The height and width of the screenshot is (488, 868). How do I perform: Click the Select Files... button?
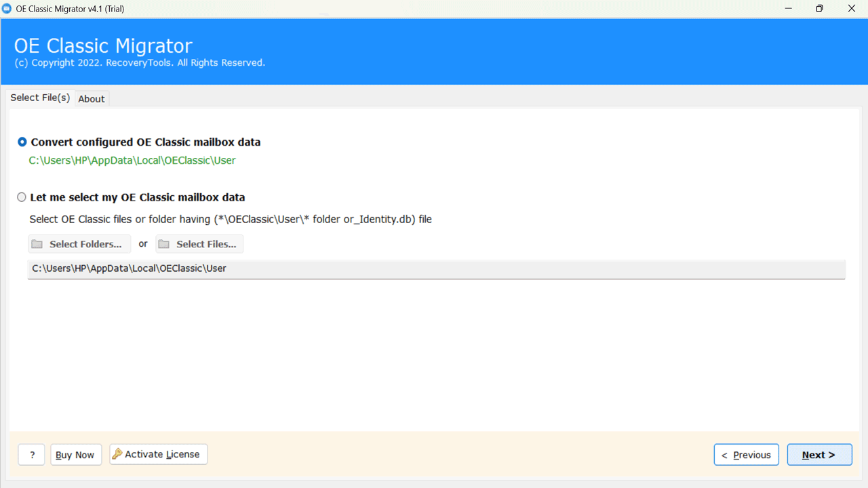click(x=199, y=244)
